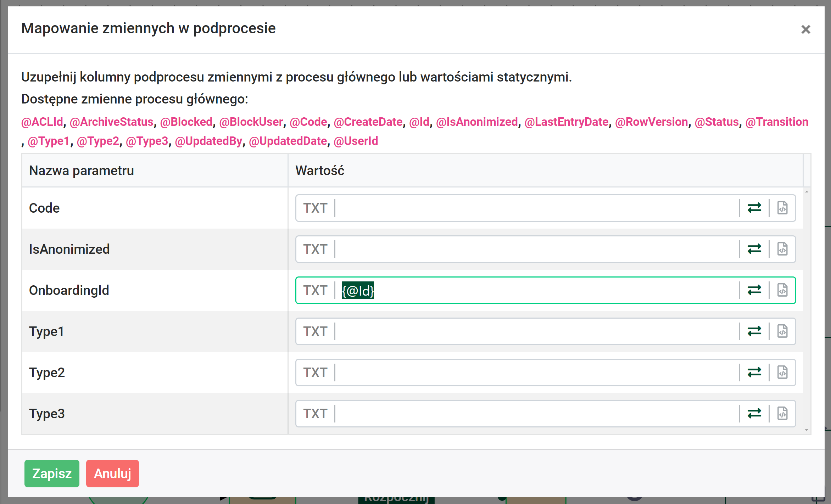Viewport: 831px width, 504px height.
Task: Open the TXT type selector for Code
Action: coord(315,208)
